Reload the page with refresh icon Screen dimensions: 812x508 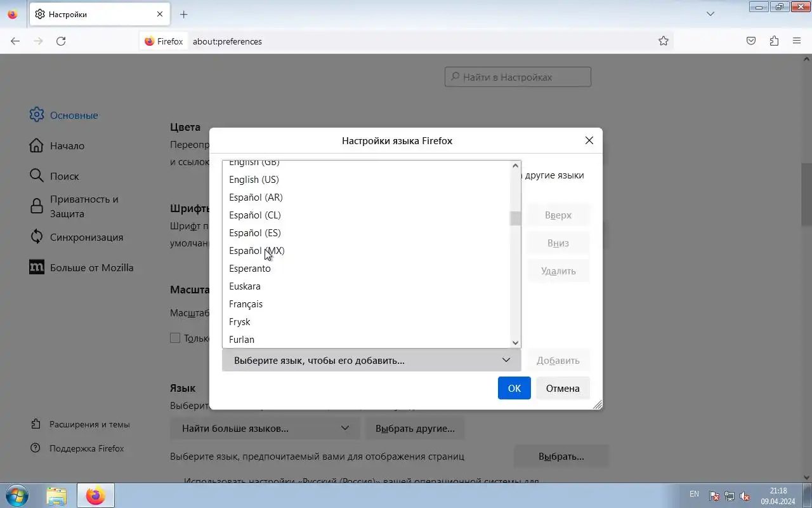(61, 41)
